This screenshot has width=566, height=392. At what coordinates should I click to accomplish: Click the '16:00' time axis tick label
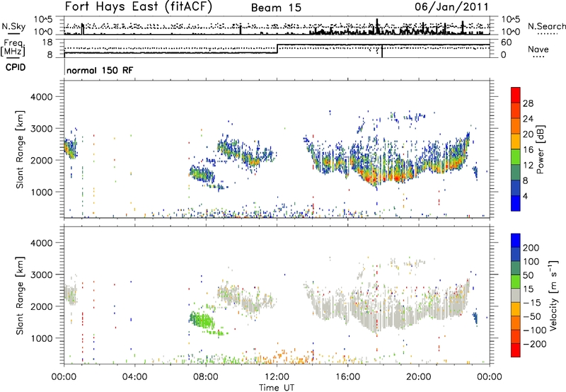click(x=347, y=377)
